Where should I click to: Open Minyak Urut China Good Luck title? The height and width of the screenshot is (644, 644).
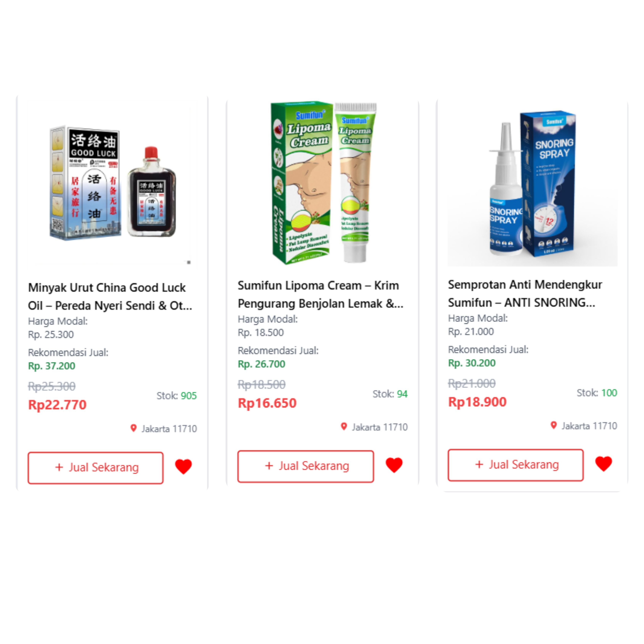tap(110, 297)
